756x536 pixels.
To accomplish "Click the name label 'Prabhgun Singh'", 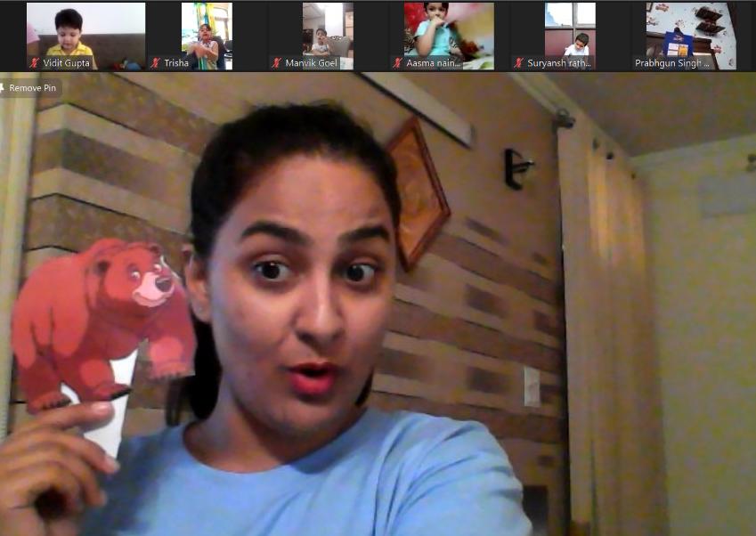I will pyautogui.click(x=672, y=63).
